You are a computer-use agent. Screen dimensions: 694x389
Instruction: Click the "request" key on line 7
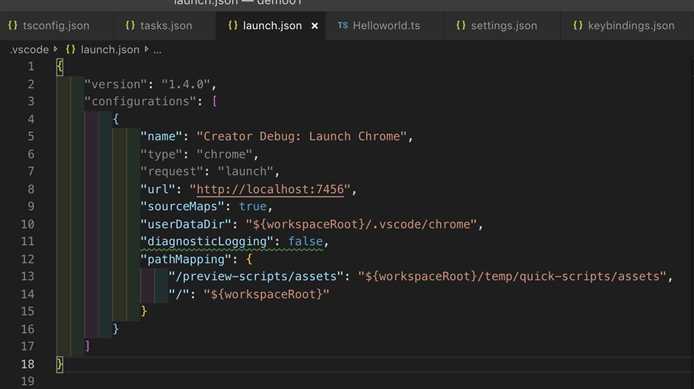pyautogui.click(x=172, y=171)
